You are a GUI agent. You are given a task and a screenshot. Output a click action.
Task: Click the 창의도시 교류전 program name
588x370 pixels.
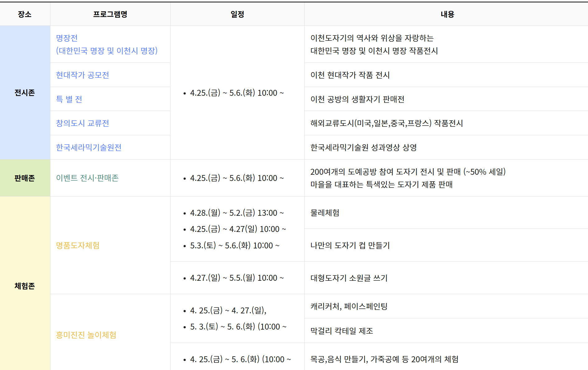pyautogui.click(x=82, y=123)
